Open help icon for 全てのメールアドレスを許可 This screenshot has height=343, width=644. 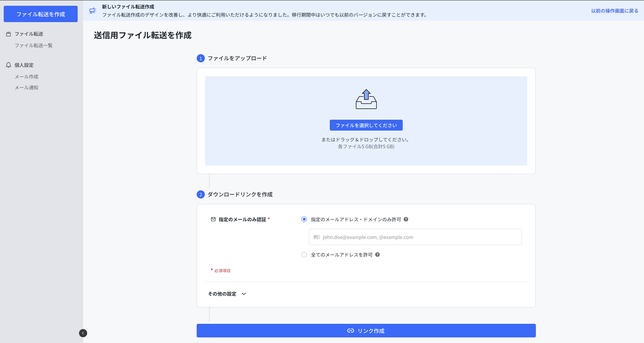[x=377, y=255]
